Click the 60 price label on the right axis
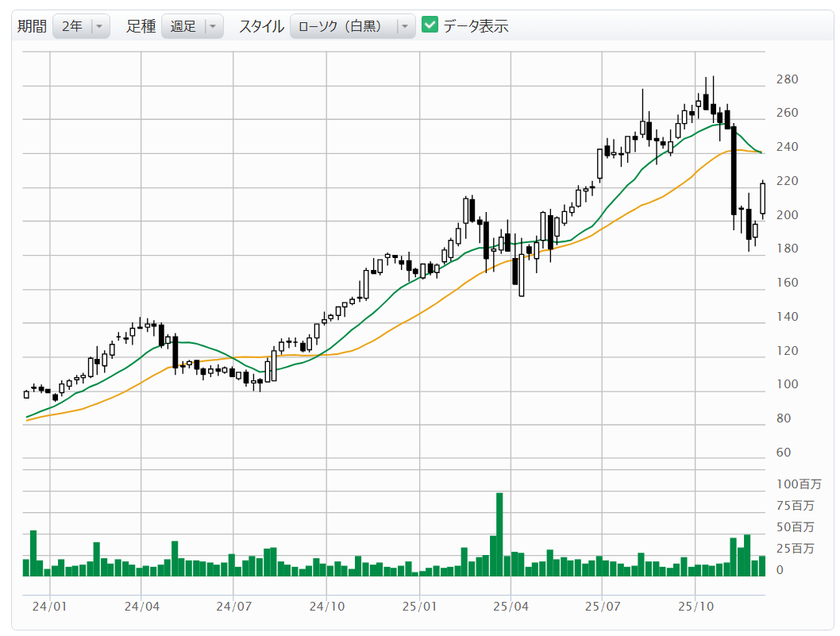Image resolution: width=840 pixels, height=636 pixels. tap(784, 453)
